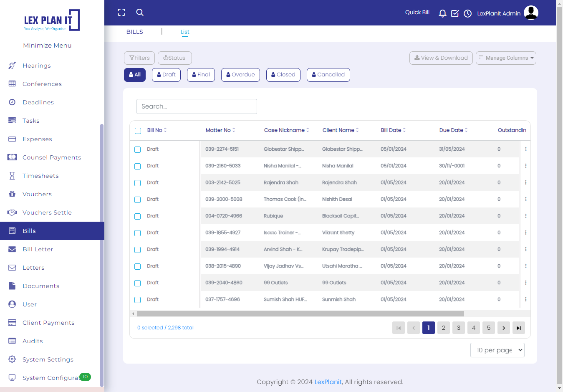Click the clock icon in header
Screen dimensions: 563x392
click(x=467, y=13)
